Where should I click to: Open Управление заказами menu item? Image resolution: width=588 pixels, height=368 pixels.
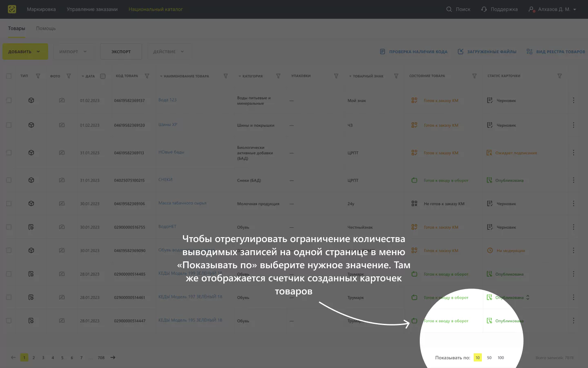click(x=92, y=9)
